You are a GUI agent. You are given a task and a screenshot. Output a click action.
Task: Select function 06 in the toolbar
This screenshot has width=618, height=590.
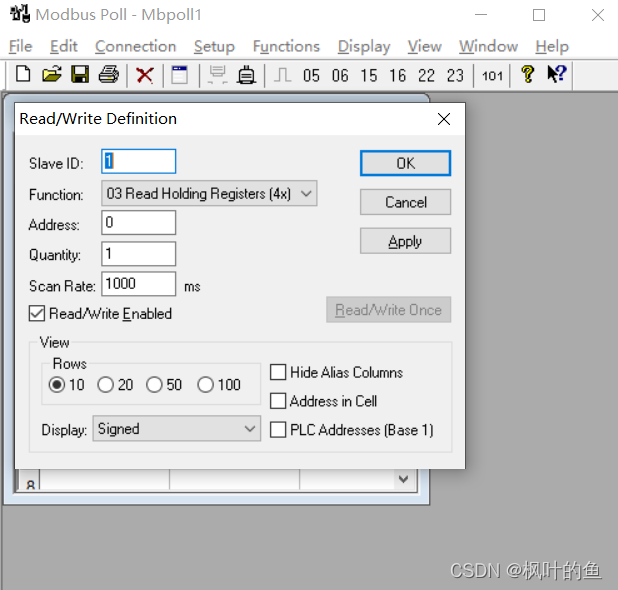(x=340, y=75)
